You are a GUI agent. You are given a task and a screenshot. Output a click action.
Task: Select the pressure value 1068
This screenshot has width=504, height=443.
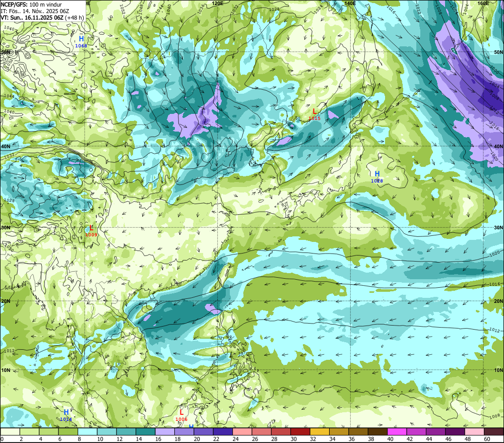81,46
